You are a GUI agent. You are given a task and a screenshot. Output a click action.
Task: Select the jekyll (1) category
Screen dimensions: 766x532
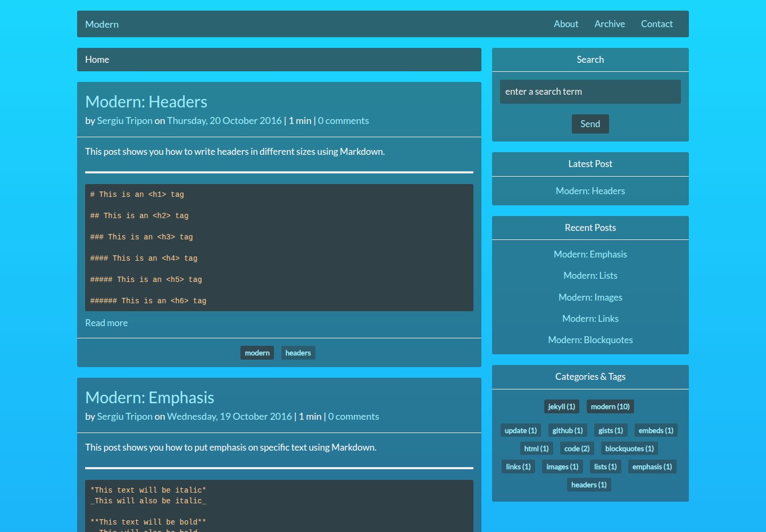561,406
